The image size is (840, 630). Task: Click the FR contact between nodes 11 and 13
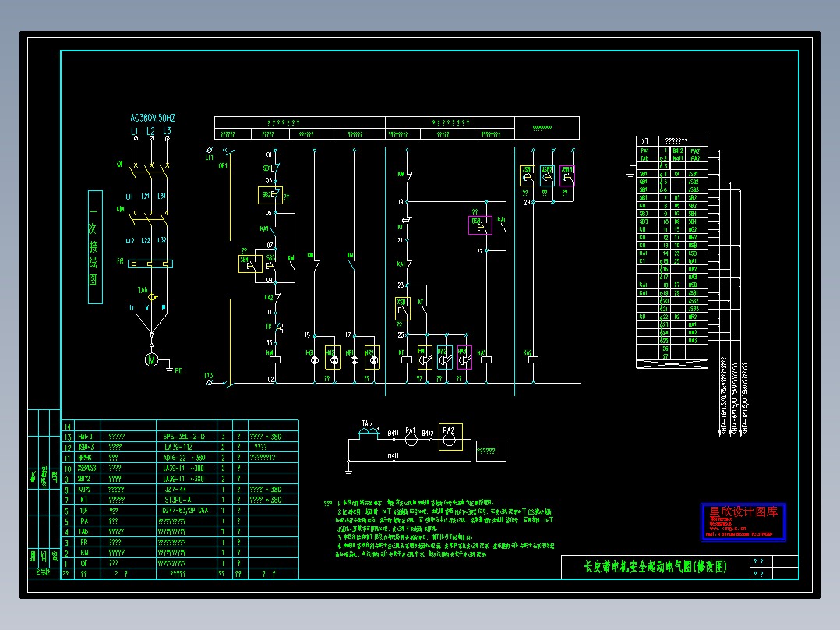click(278, 327)
